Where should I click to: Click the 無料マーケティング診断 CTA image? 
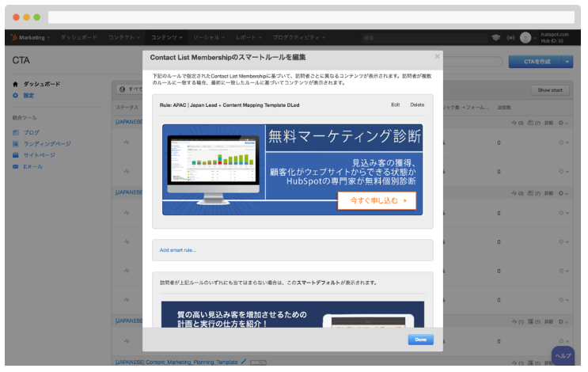[293, 169]
